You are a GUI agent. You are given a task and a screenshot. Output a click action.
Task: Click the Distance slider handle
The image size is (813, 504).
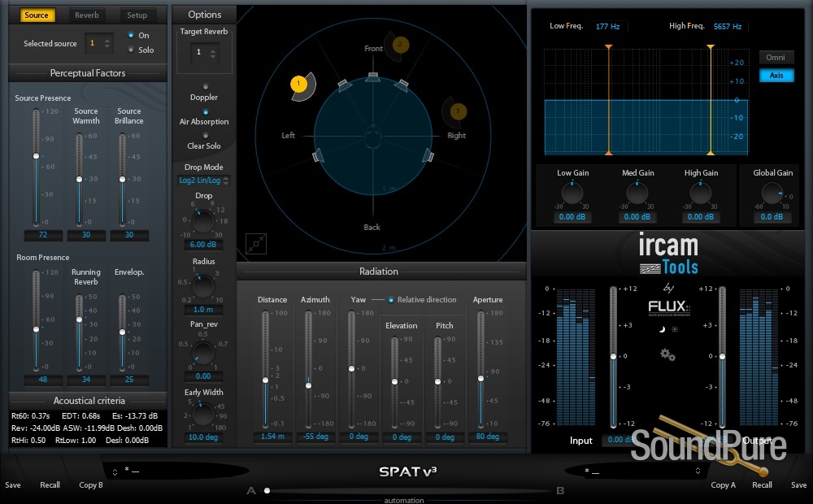click(x=266, y=380)
